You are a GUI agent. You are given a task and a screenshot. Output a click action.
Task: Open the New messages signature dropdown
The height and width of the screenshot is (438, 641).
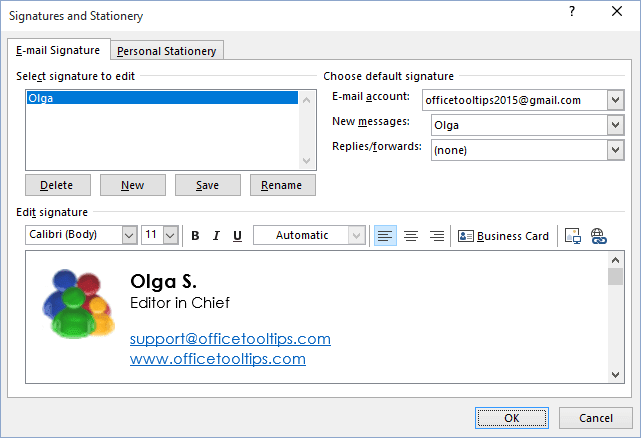pyautogui.click(x=615, y=125)
